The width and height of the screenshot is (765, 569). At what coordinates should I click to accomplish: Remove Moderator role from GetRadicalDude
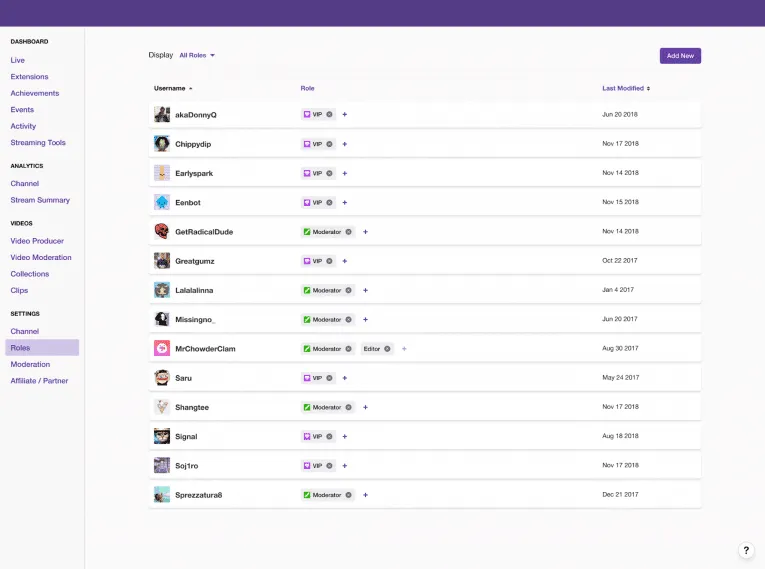(348, 232)
